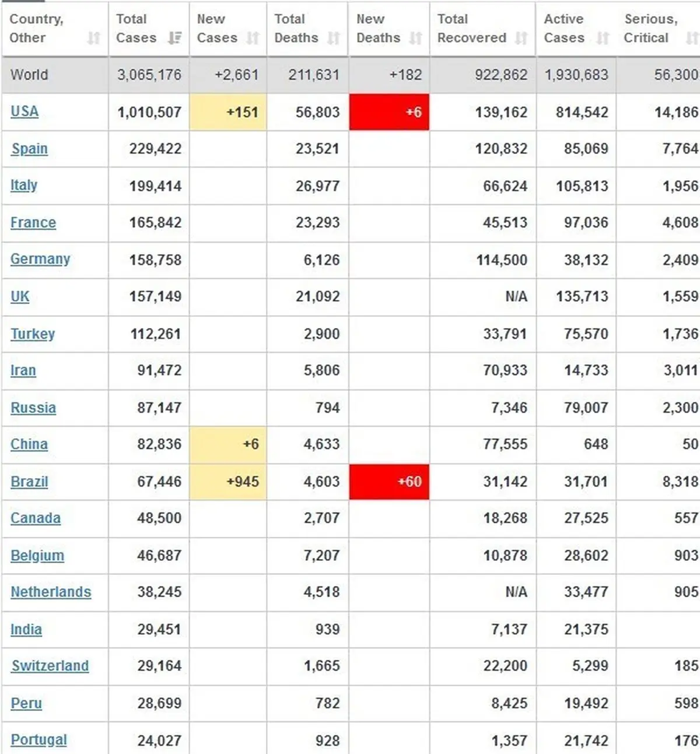Viewport: 700px width, 754px height.
Task: Open the Brazil country link
Action: point(29,481)
